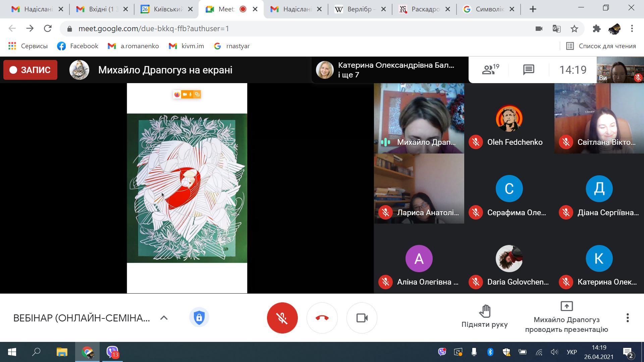Image resolution: width=644 pixels, height=362 pixels.
Task: Click the red hang up call button
Action: pos(322,318)
